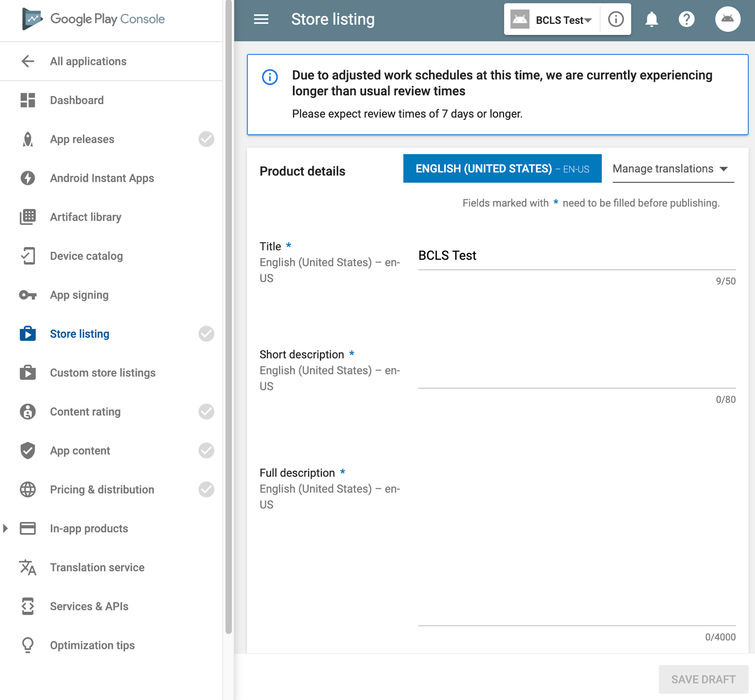Screen dimensions: 755x700
Task: Open the notifications bell
Action: coord(651,19)
